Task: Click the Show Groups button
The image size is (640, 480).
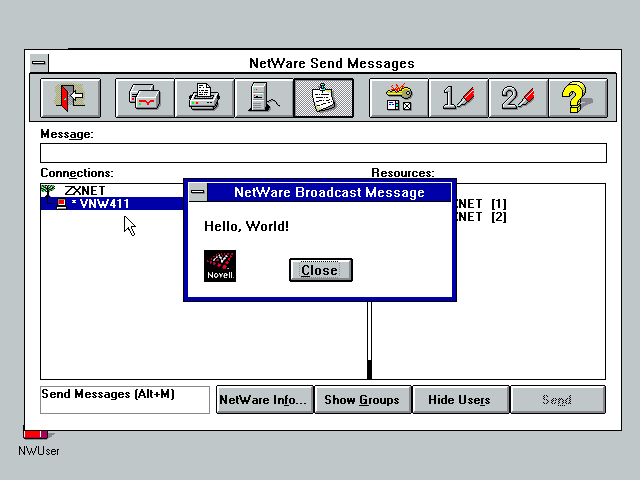Action: [x=362, y=400]
